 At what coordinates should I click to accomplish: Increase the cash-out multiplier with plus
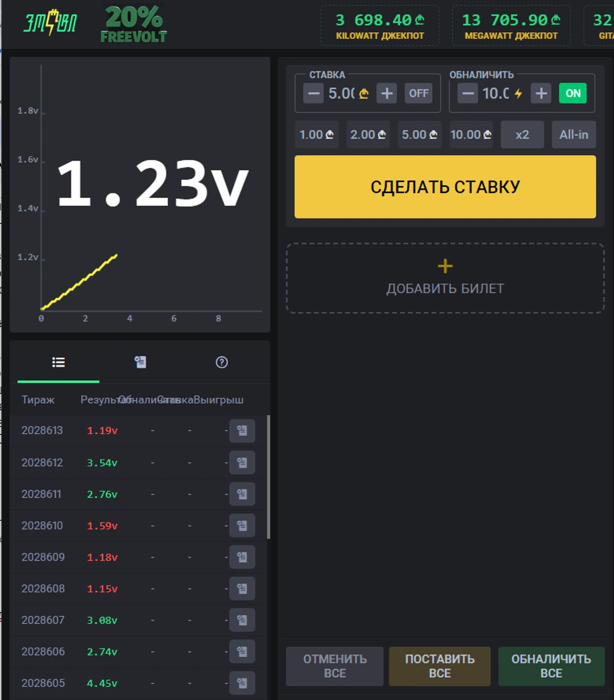pos(541,93)
